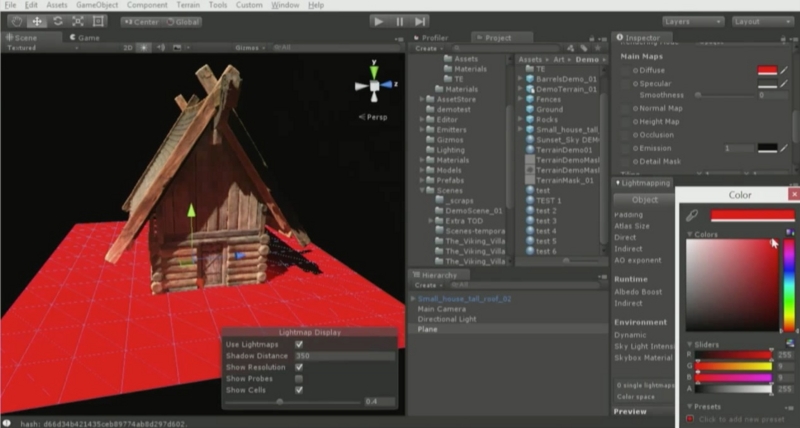Click the Play button
The height and width of the screenshot is (428, 800).
pos(378,21)
